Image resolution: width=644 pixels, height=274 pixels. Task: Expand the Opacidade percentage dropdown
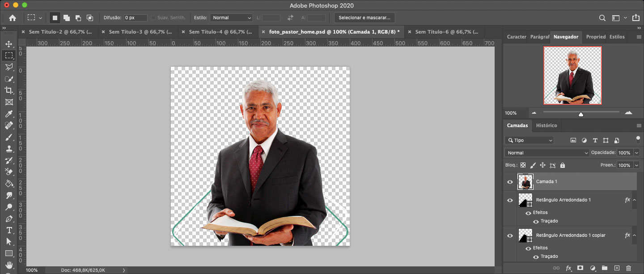tap(636, 153)
